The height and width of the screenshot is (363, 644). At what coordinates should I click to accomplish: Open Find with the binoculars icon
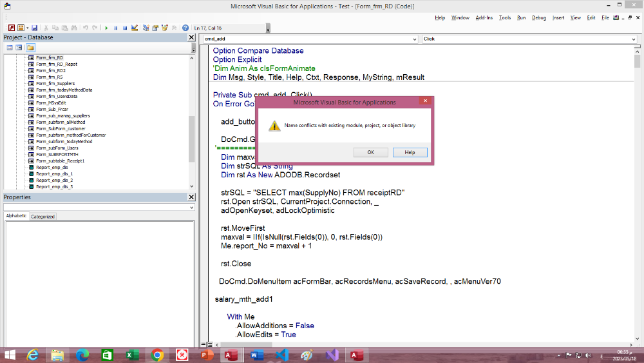pos(74,28)
